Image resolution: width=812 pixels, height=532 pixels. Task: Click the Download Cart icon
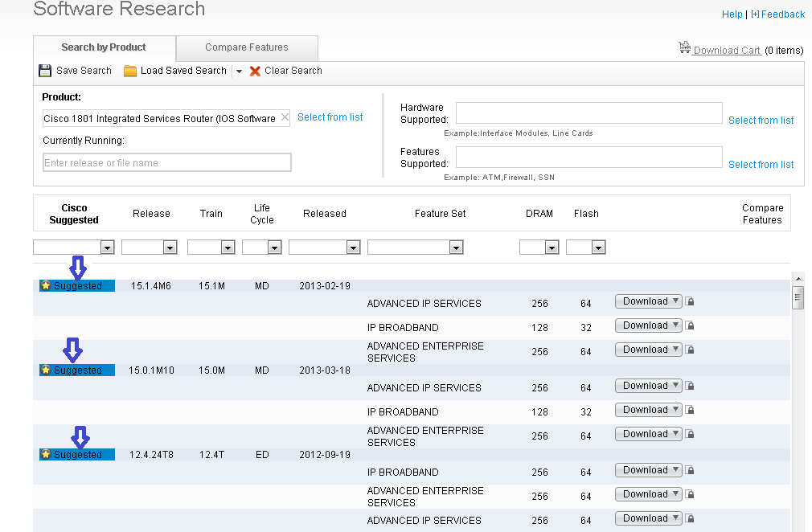pyautogui.click(x=685, y=47)
